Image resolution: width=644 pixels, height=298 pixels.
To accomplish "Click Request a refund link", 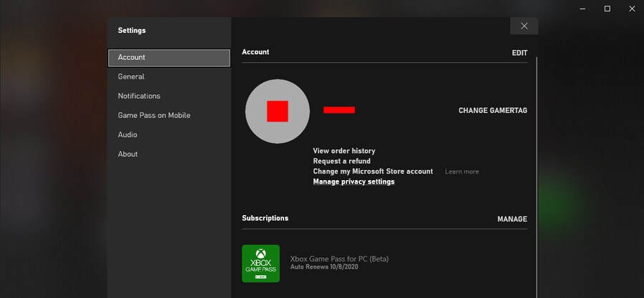I will (x=341, y=162).
